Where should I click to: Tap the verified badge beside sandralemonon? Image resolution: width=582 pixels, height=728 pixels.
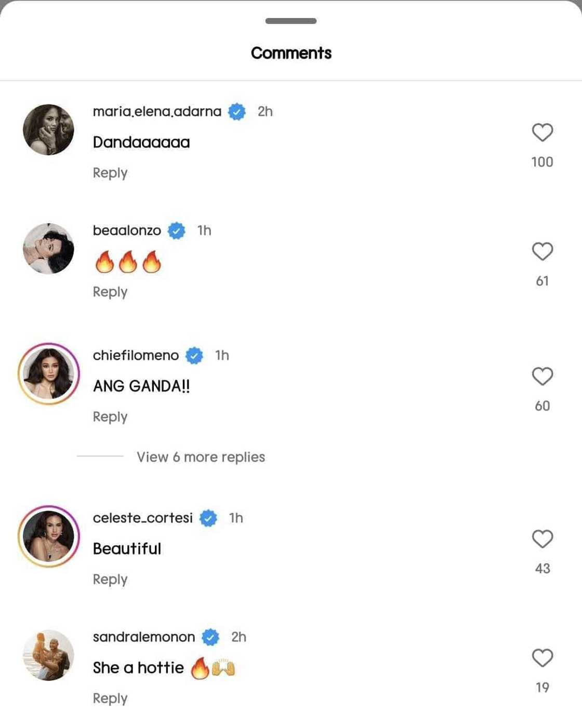[210, 637]
